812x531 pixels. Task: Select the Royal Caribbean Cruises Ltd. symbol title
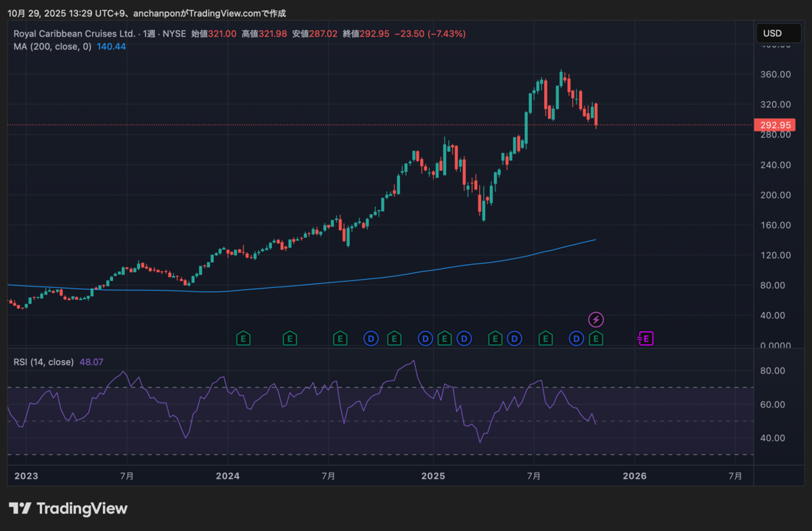(74, 33)
